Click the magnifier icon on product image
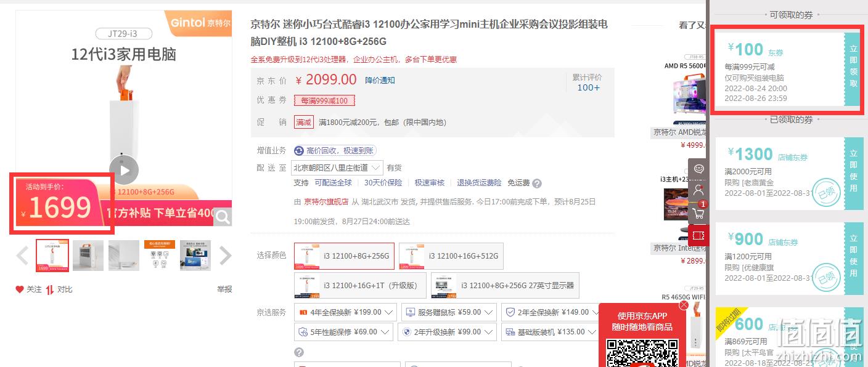This screenshot has width=868, height=367. point(223,216)
